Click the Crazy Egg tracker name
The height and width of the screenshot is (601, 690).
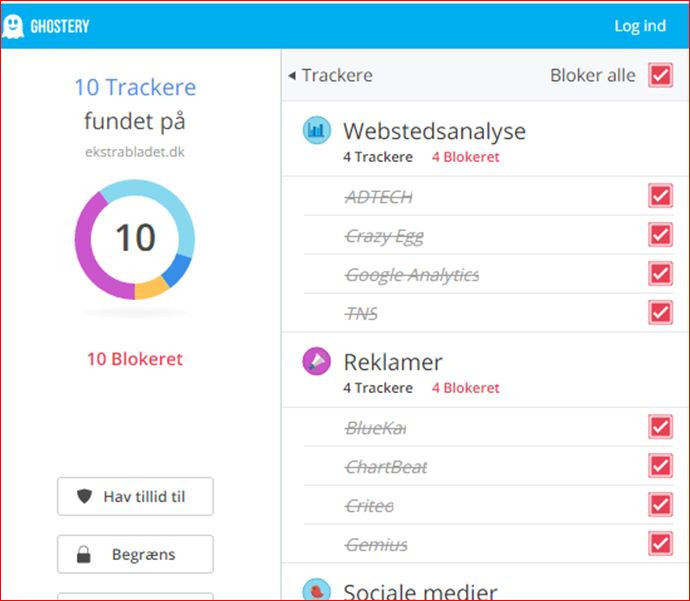pyautogui.click(x=384, y=237)
